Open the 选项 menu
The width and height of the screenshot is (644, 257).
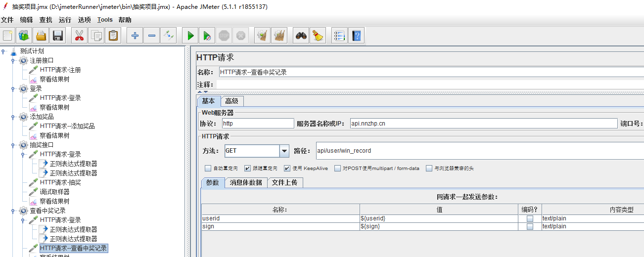(x=85, y=20)
